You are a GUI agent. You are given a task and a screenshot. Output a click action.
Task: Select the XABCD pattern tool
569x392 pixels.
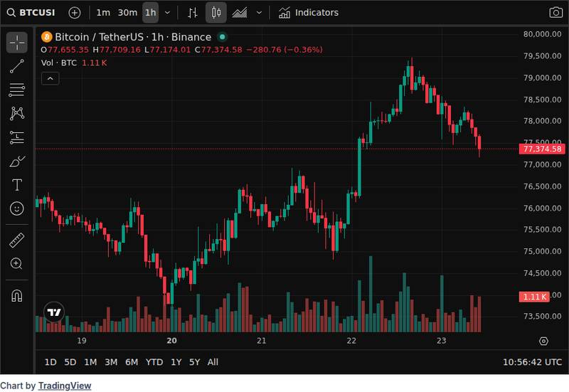[16, 114]
